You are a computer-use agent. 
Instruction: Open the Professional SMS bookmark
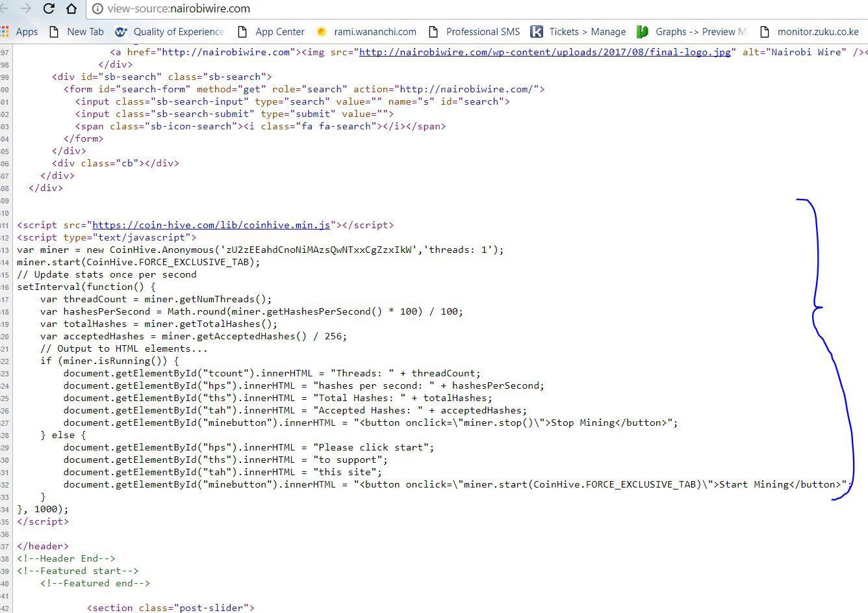point(474,31)
